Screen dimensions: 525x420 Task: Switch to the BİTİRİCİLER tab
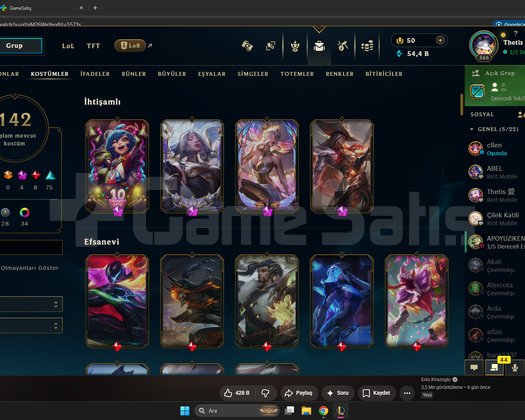coord(384,74)
